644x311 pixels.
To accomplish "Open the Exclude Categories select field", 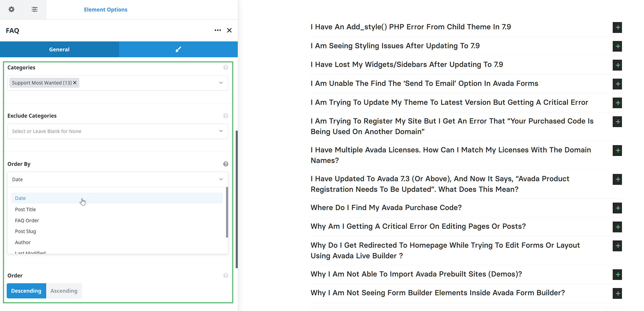I will pos(118,131).
